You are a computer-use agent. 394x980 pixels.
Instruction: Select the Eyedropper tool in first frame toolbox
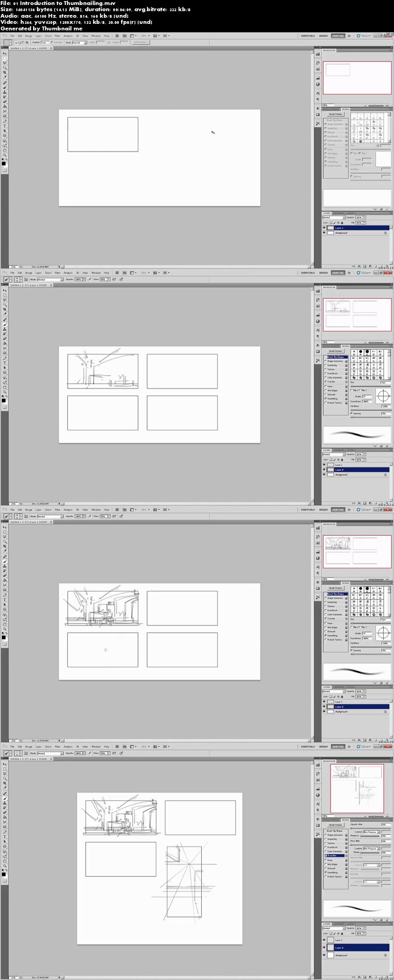[5, 77]
